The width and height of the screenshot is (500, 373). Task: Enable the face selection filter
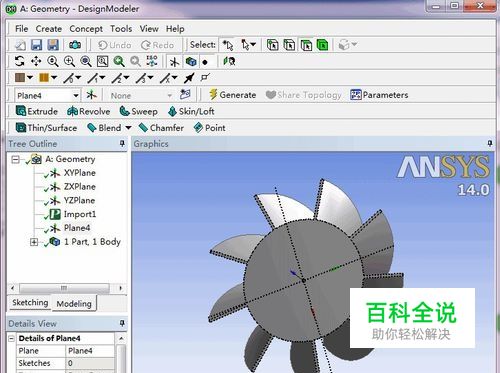click(306, 45)
